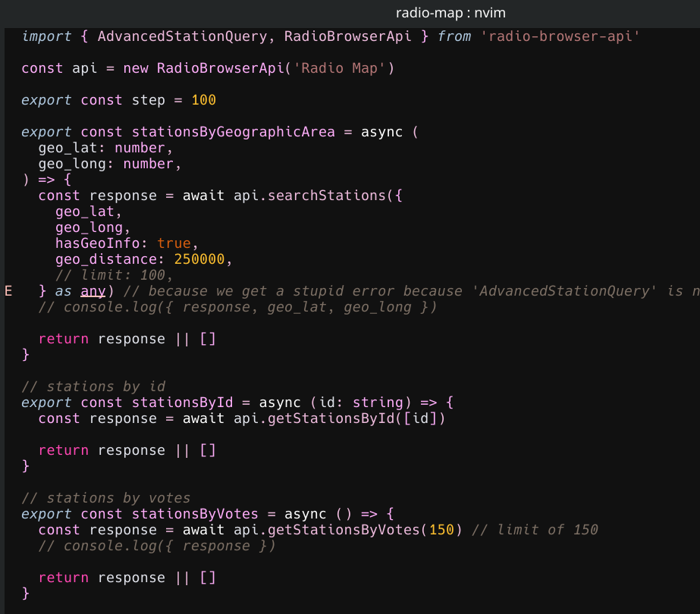Click the '// limit: 100,' comment

(x=114, y=275)
